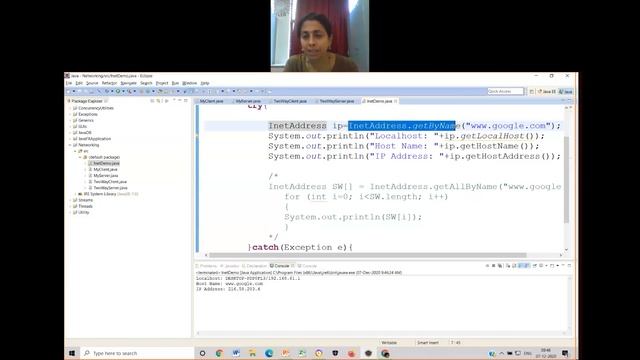The image size is (640, 360).
Task: Clear the console output with the Clear Console icon
Action: tap(508, 266)
